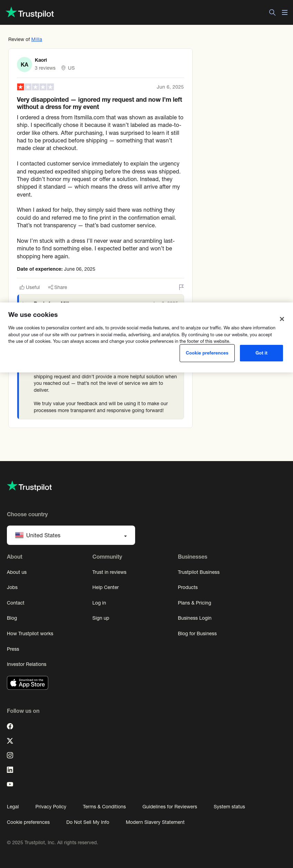Accept cookies with Got it

261,353
